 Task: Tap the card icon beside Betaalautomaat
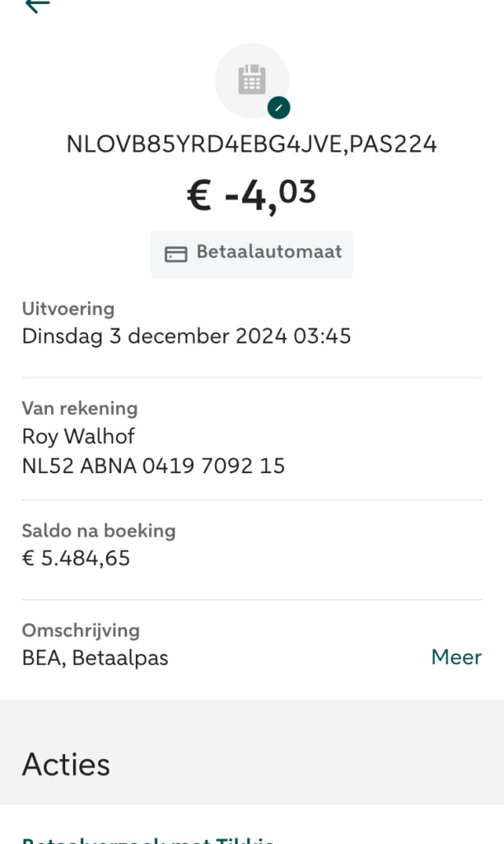pos(176,254)
